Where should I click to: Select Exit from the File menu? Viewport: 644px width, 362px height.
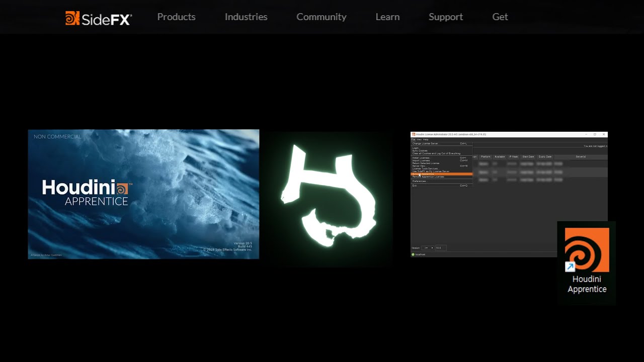click(x=442, y=186)
